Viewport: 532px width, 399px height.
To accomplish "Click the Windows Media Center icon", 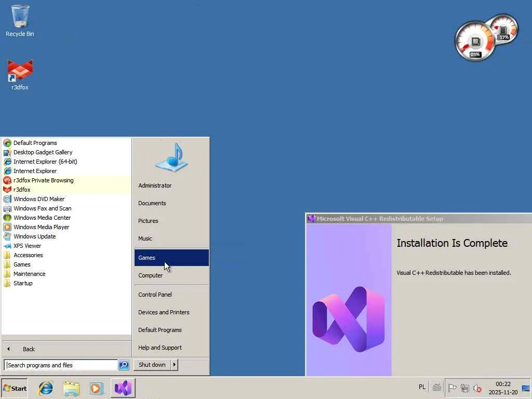I will coord(7,218).
